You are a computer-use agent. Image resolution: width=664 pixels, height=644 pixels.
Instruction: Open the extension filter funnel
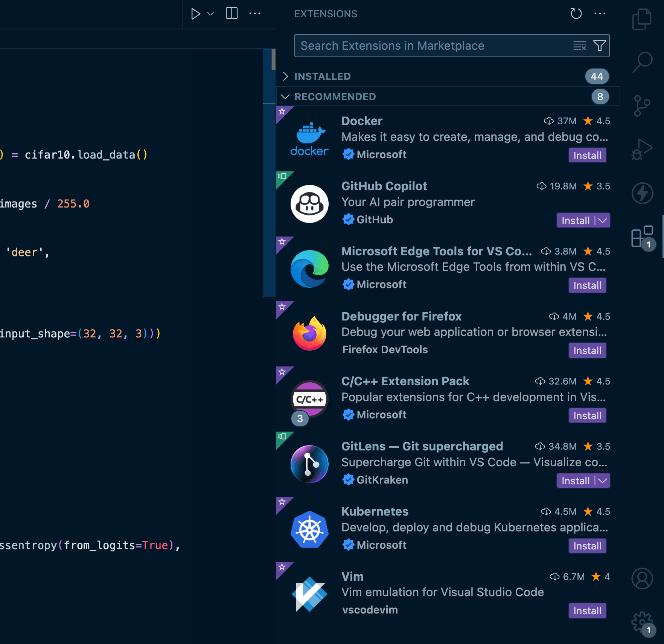[x=600, y=46]
